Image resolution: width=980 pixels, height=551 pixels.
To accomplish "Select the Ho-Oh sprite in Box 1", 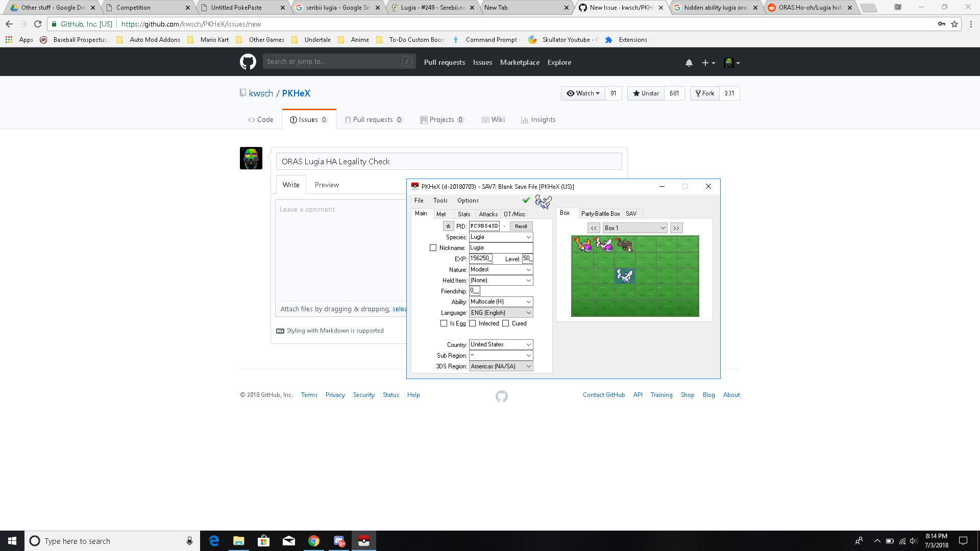I will (582, 245).
